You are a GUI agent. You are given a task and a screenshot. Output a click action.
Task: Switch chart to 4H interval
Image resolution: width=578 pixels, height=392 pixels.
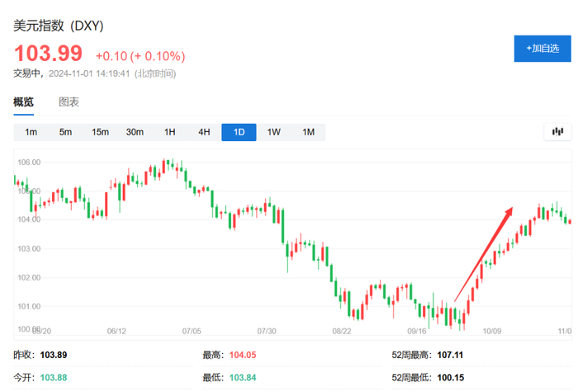tap(204, 132)
